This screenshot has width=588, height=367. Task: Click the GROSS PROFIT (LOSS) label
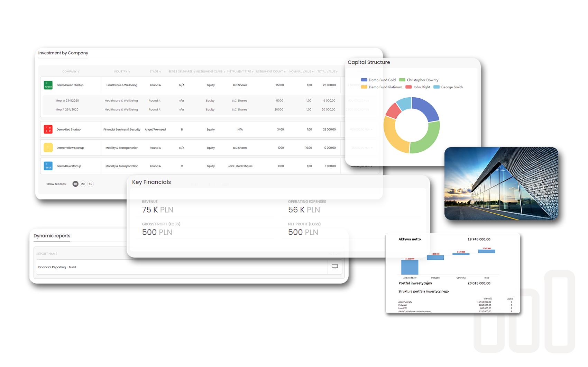coord(161,224)
